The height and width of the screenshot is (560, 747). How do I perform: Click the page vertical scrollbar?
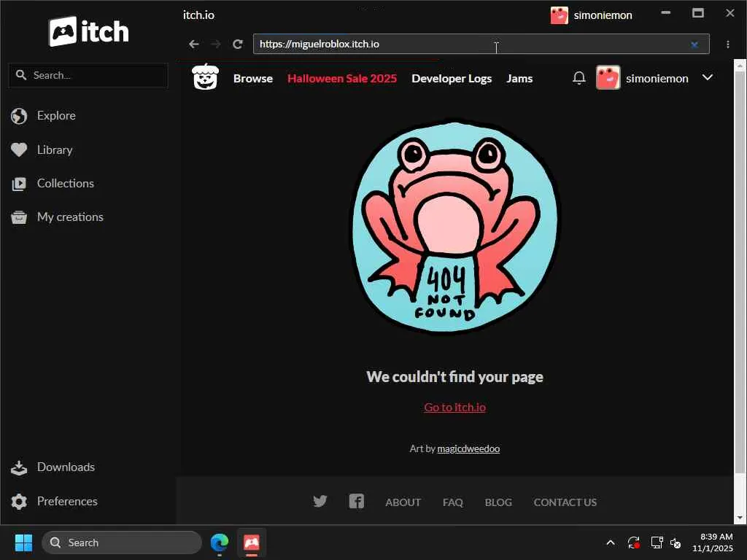(x=740, y=271)
